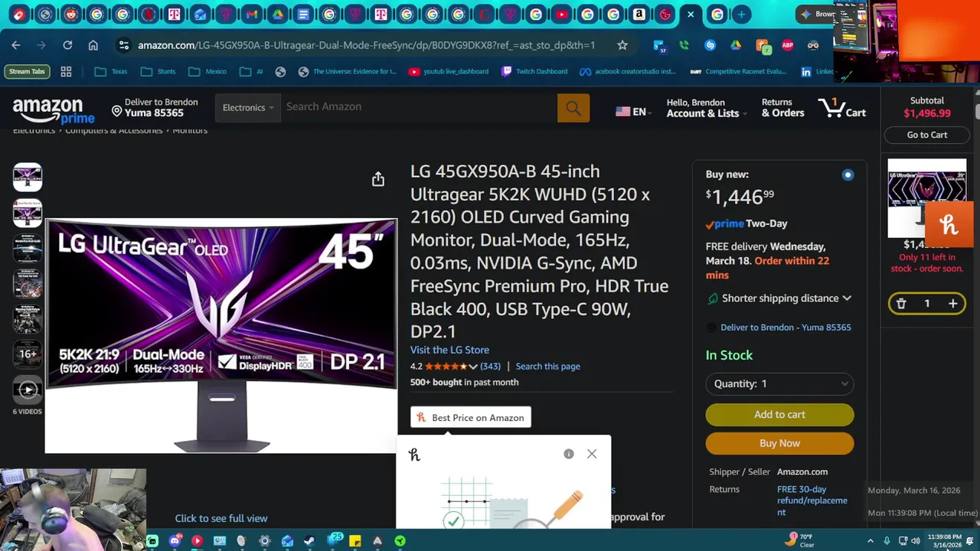Open a new browser tab with plus
This screenshot has height=551, width=980.
741,14
